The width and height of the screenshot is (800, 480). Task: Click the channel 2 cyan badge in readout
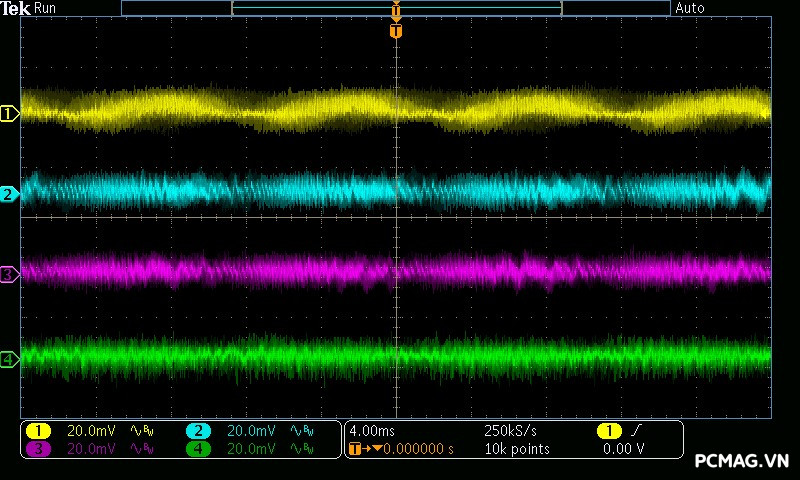(198, 431)
